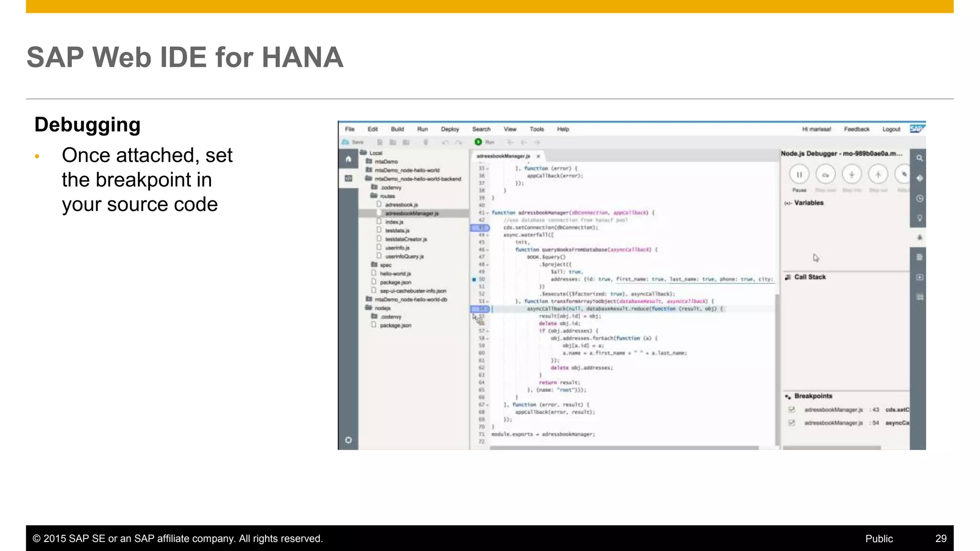Click the development code icon in left sidebar
The height and width of the screenshot is (551, 980).
pyautogui.click(x=348, y=178)
